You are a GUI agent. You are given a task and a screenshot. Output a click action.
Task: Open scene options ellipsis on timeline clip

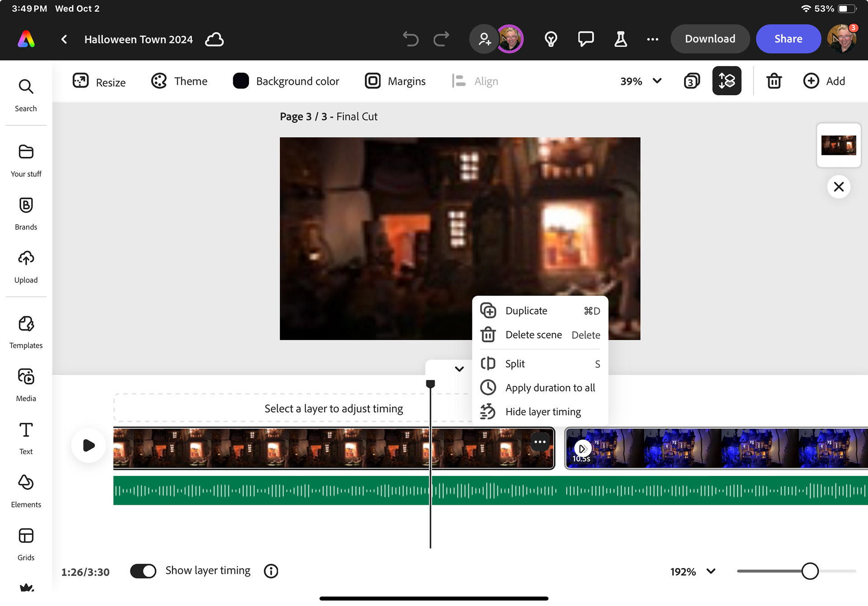click(x=540, y=442)
